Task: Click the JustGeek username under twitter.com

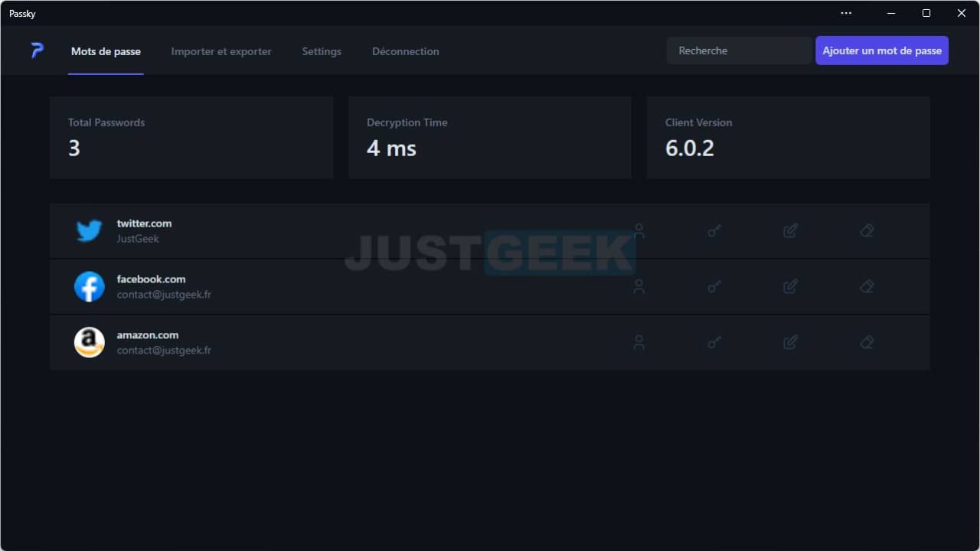Action: click(x=138, y=239)
